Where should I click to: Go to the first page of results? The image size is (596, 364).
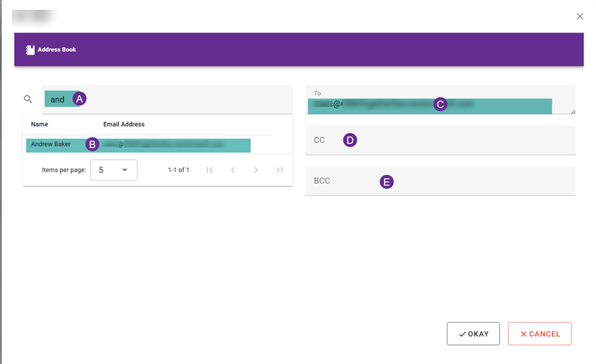[x=209, y=170]
